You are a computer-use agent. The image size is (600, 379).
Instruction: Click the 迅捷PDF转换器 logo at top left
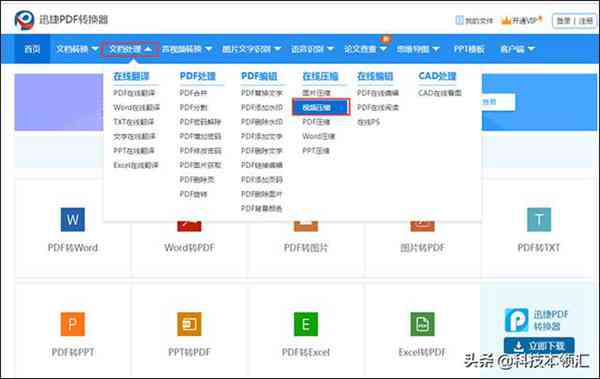pyautogui.click(x=24, y=20)
